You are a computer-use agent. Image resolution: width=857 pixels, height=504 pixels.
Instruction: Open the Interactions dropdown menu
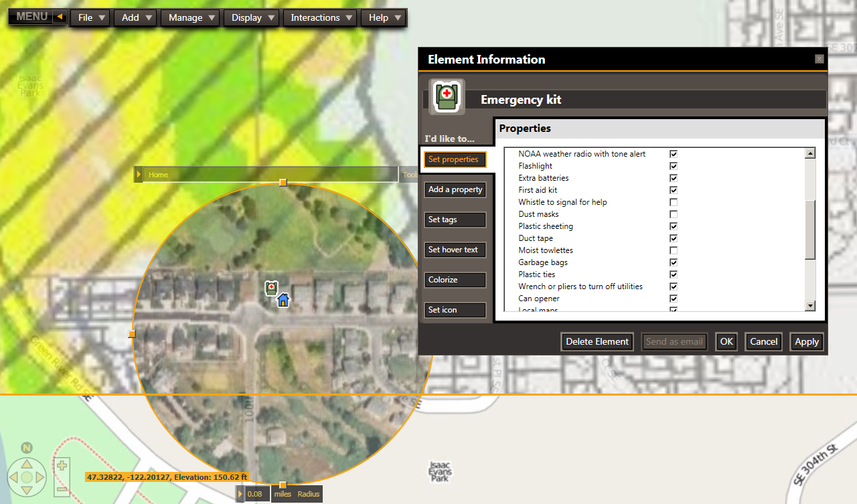[321, 17]
